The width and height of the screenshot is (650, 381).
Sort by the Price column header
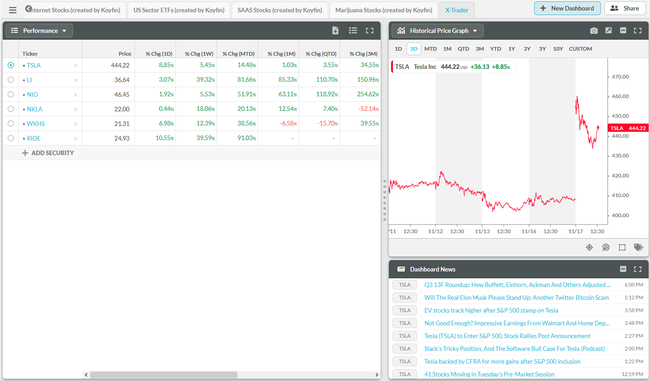[125, 53]
